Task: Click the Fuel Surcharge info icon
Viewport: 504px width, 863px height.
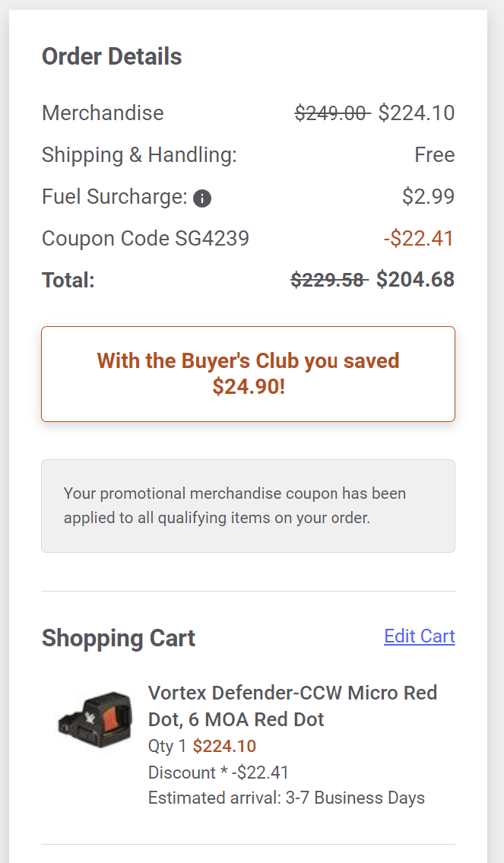Action: coord(202,198)
